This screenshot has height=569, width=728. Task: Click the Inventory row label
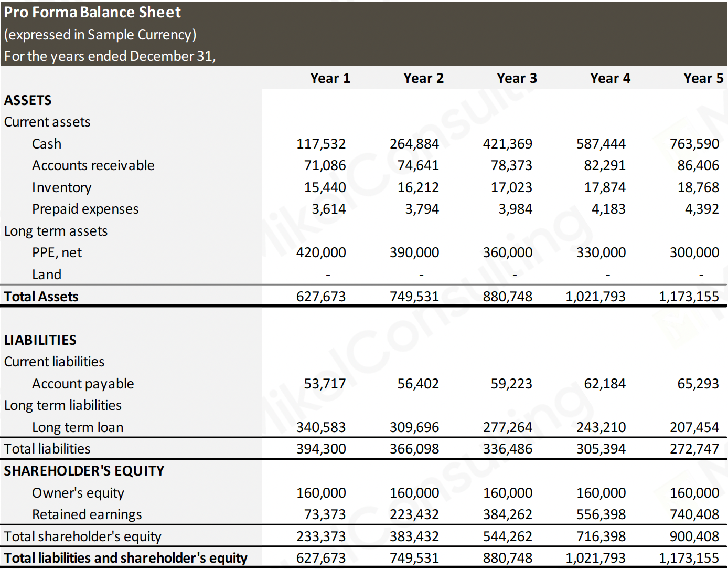[62, 187]
